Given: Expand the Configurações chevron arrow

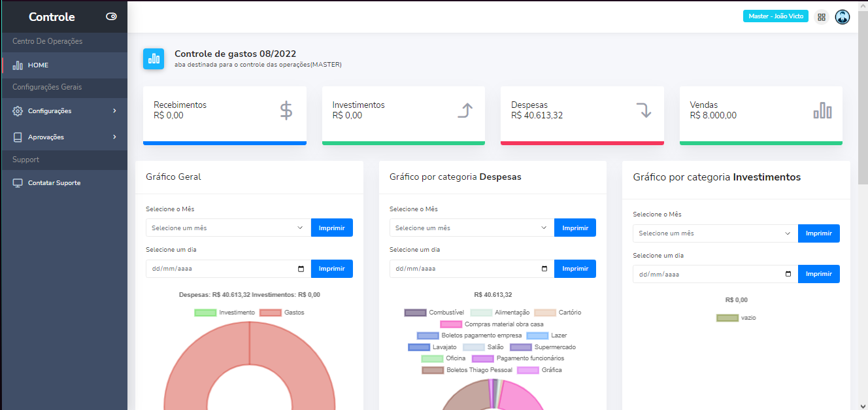Looking at the screenshot, I should point(114,111).
